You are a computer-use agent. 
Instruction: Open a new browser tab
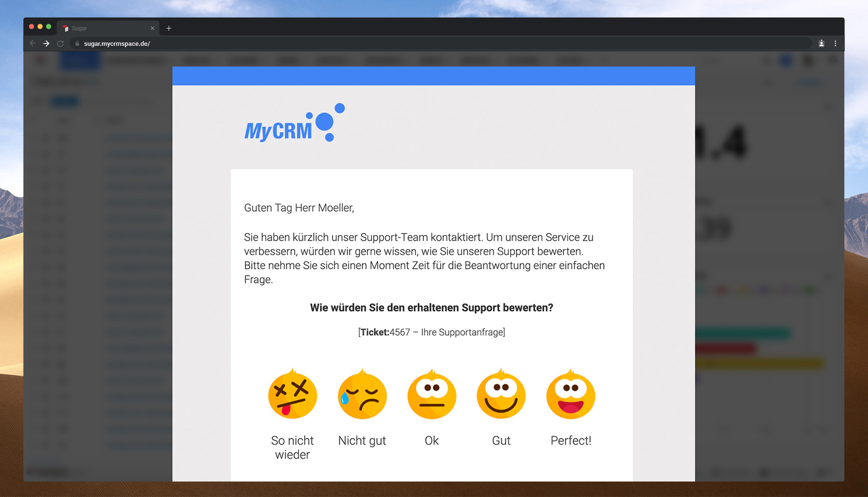(169, 28)
